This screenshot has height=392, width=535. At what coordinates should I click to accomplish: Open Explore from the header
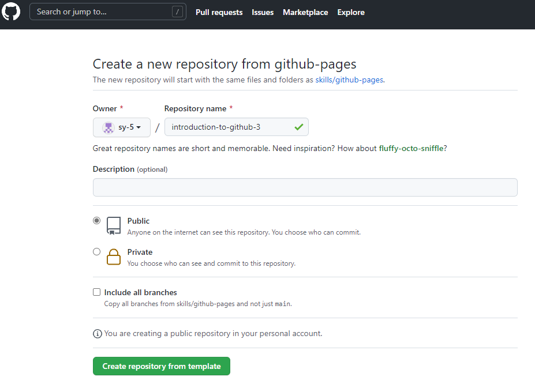pyautogui.click(x=351, y=12)
